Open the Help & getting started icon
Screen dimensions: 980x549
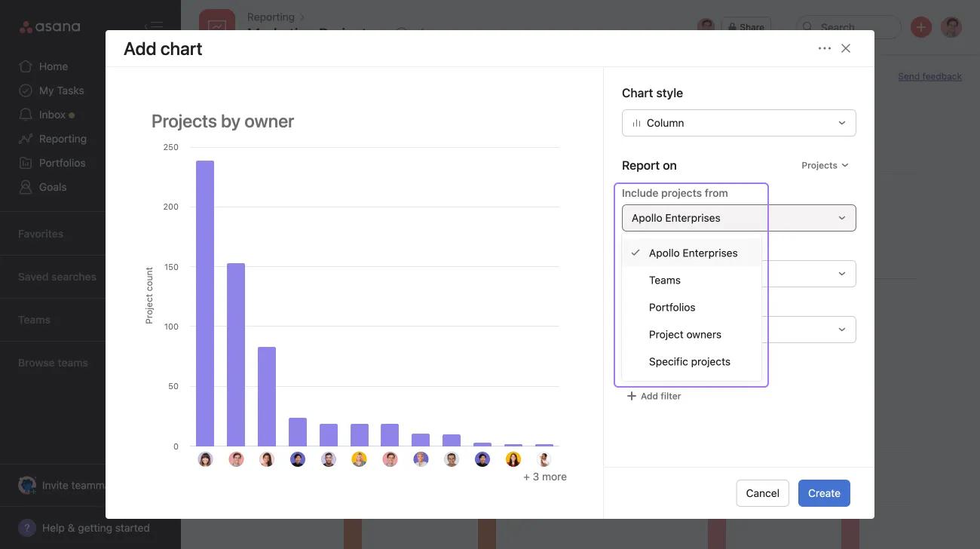coord(27,527)
